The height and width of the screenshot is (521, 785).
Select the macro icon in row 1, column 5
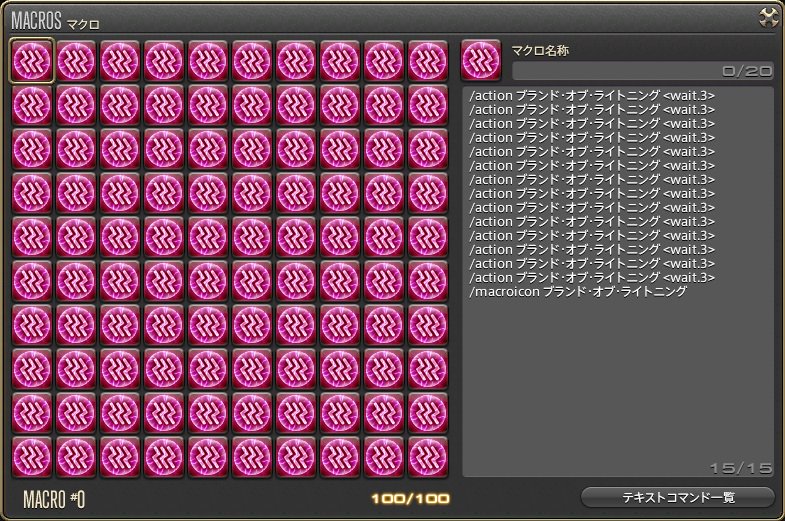[208, 61]
